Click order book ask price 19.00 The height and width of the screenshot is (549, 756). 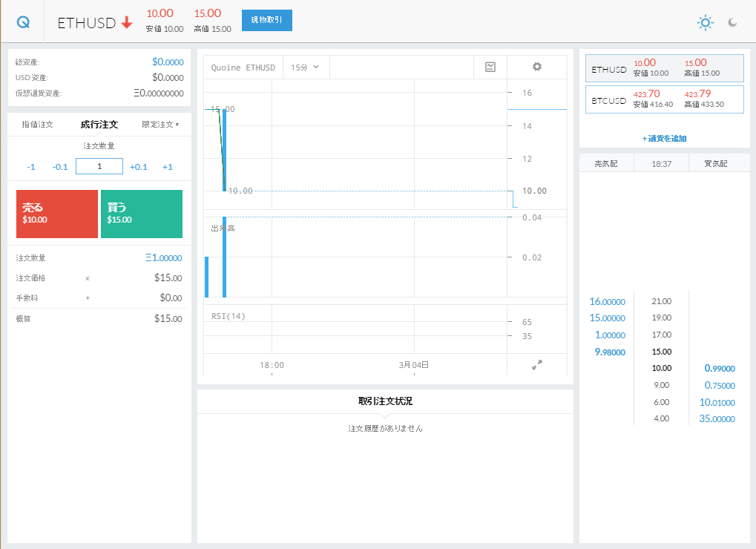point(662,318)
